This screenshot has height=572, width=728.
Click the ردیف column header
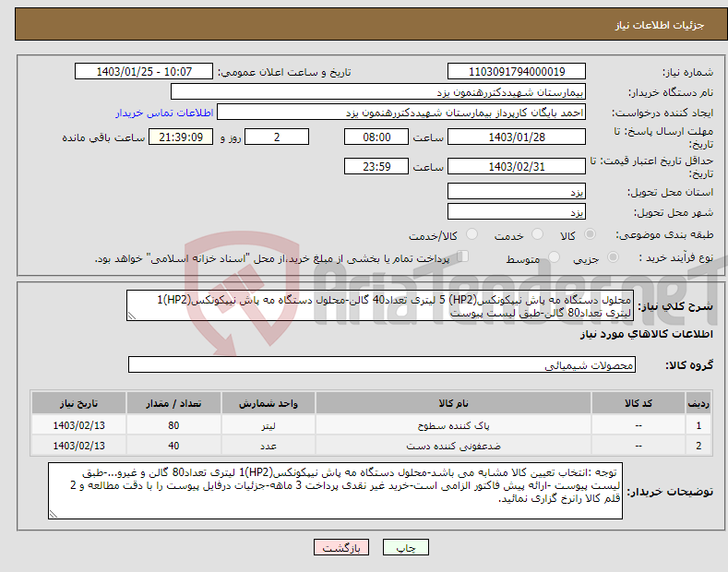coord(698,403)
